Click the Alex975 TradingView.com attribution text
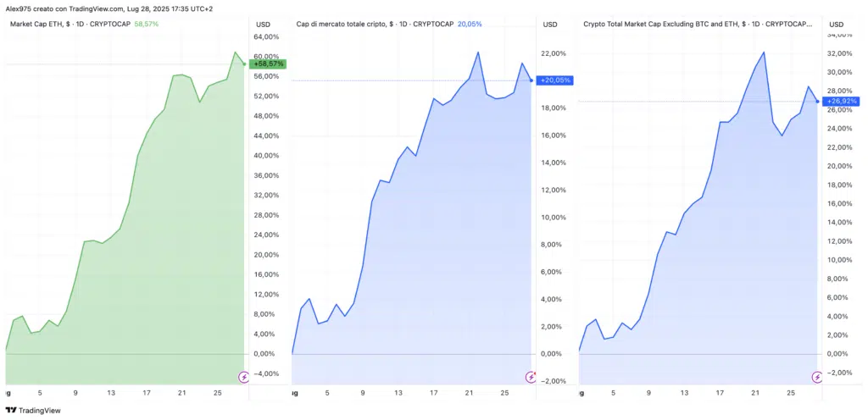The height and width of the screenshot is (420, 868). click(x=111, y=8)
